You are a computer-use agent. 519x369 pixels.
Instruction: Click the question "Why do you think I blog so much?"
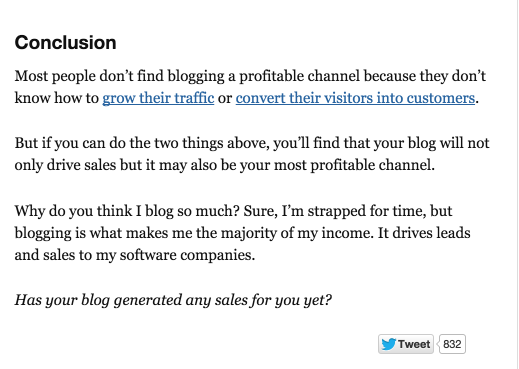pos(127,211)
